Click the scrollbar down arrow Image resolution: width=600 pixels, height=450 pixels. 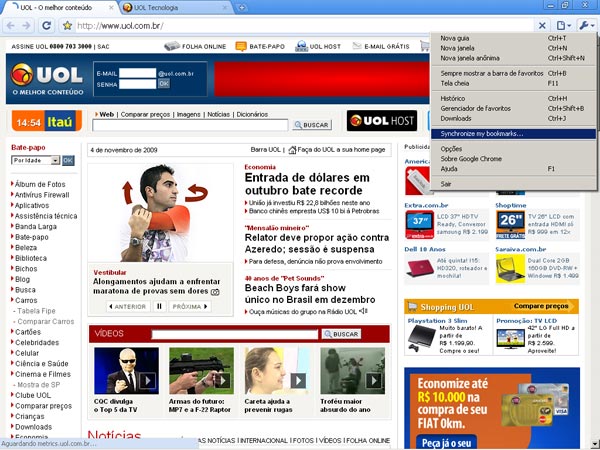point(593,443)
